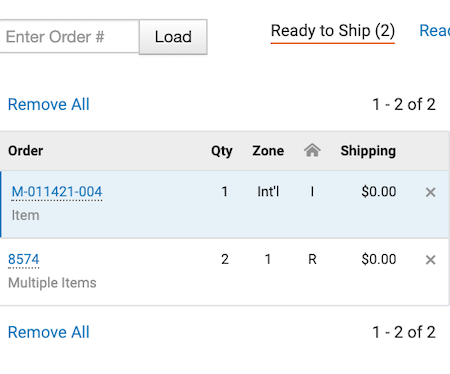
Task: Click the Int'l zone cell
Action: click(x=268, y=192)
